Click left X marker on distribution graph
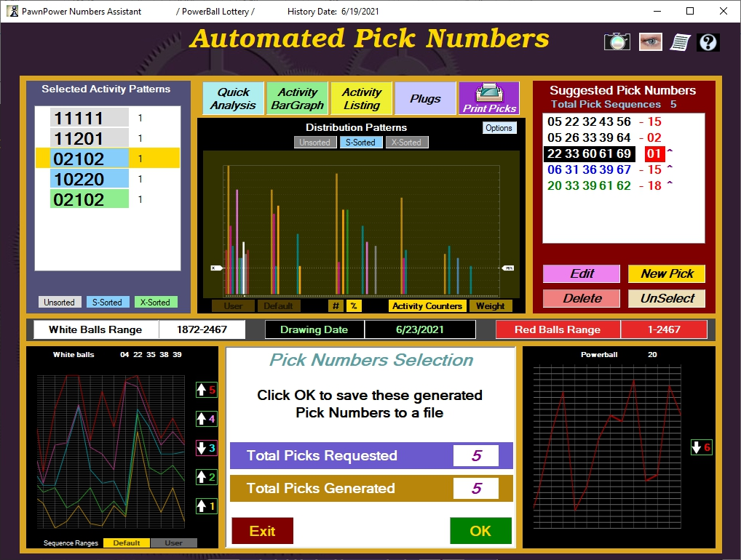The image size is (741, 560). [215, 268]
